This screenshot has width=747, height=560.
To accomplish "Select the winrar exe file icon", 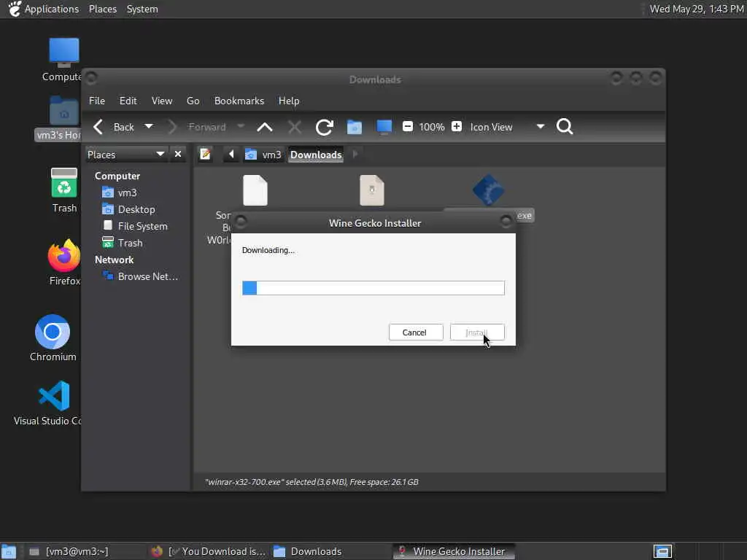I will pyautogui.click(x=488, y=190).
